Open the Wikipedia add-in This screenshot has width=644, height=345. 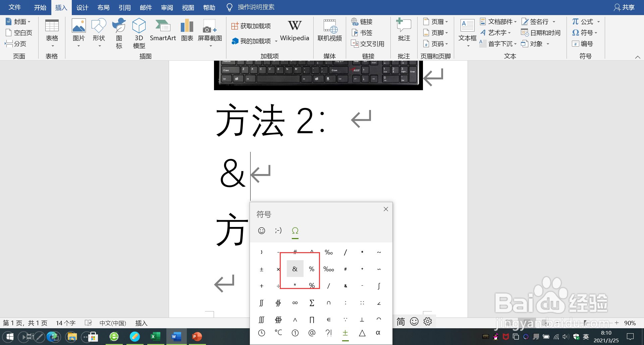294,32
